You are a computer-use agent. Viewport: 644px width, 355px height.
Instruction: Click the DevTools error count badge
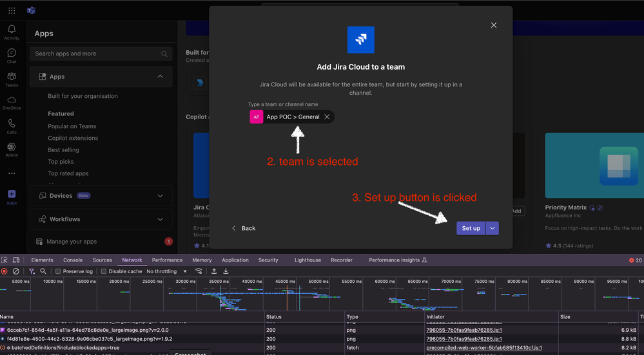(636, 260)
